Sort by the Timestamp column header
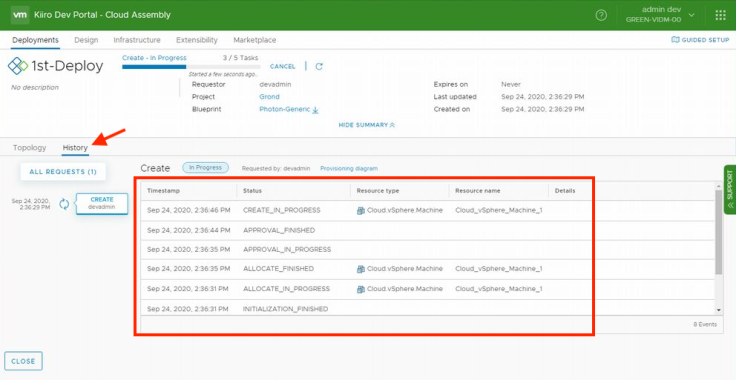 (x=163, y=191)
